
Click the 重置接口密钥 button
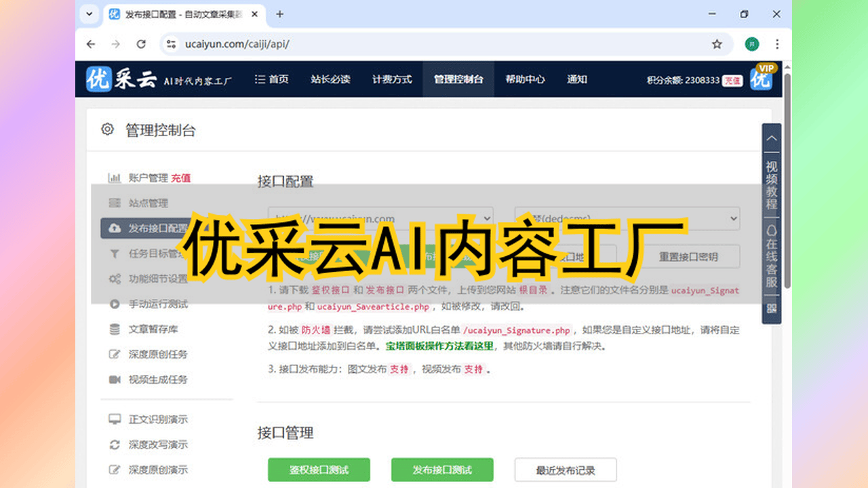(688, 257)
